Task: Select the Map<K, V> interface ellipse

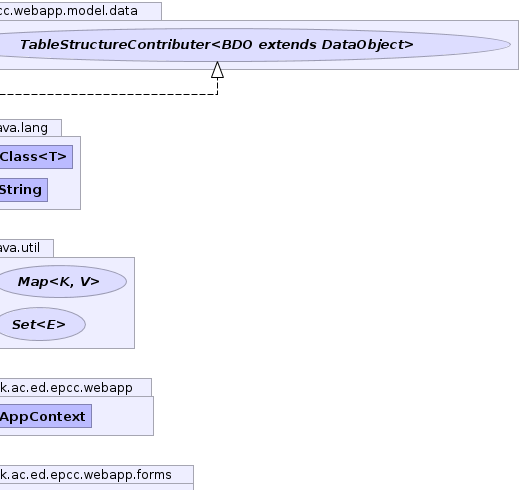Action: click(x=62, y=282)
